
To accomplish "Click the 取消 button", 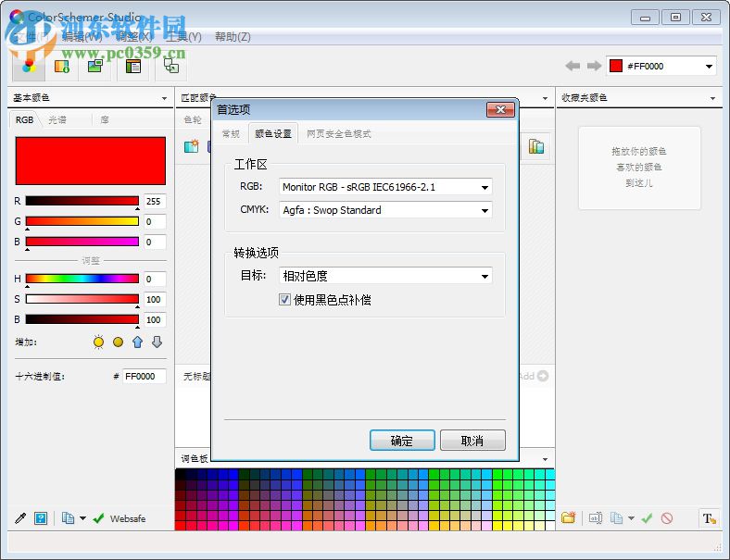I will (472, 440).
